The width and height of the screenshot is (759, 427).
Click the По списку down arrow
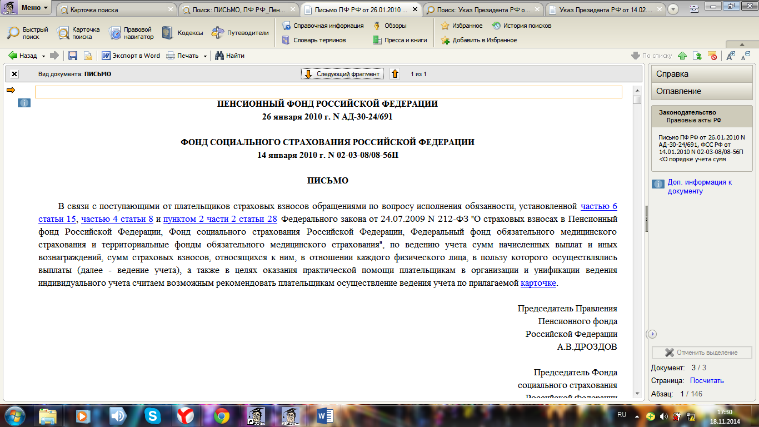coord(652,56)
